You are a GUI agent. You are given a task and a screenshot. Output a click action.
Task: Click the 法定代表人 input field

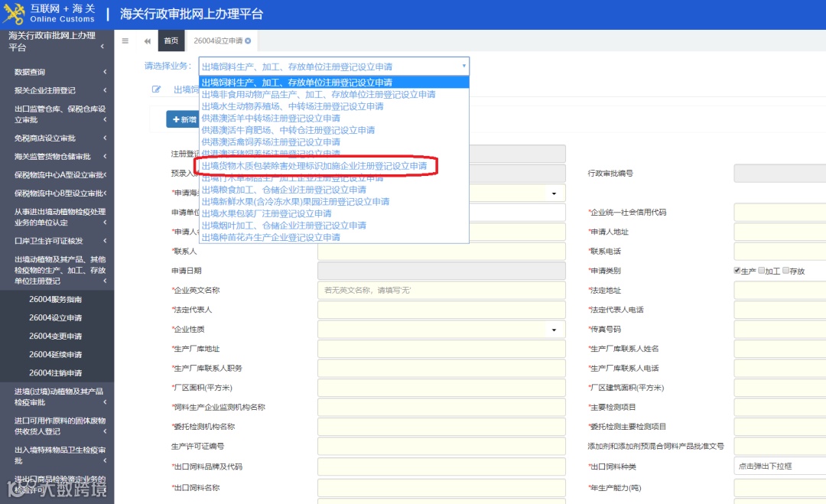(x=441, y=310)
